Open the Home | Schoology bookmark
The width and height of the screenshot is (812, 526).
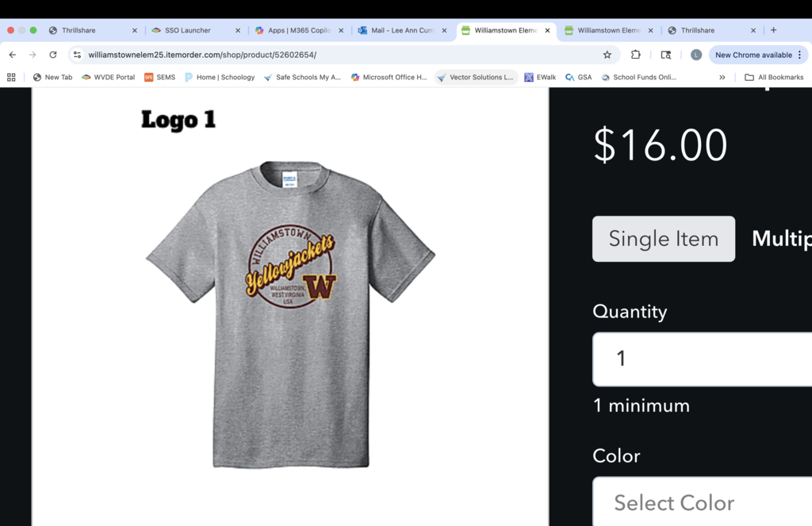tap(220, 77)
